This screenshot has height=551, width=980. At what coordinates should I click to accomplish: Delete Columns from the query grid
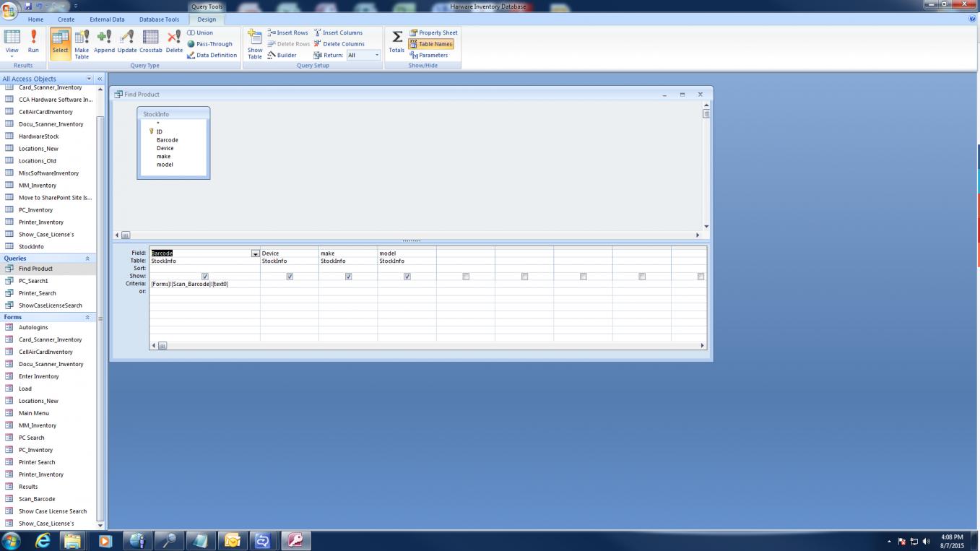(339, 44)
